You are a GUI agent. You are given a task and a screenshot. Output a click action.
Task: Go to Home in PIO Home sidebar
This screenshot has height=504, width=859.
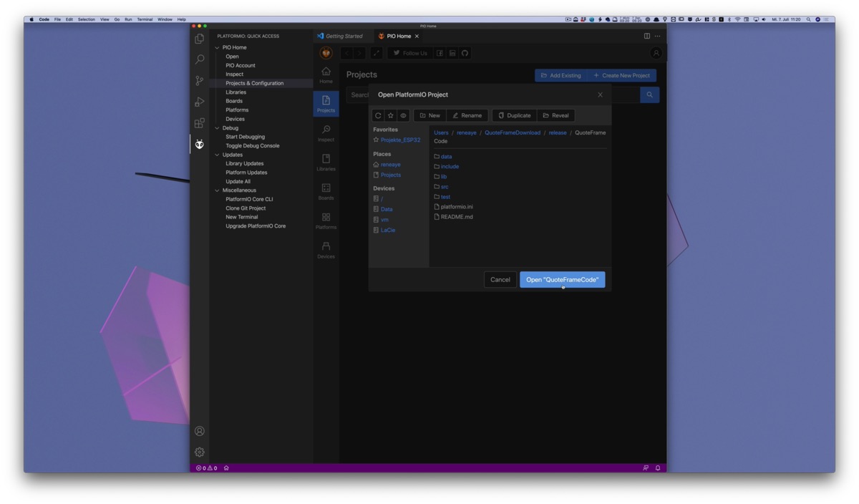point(326,74)
